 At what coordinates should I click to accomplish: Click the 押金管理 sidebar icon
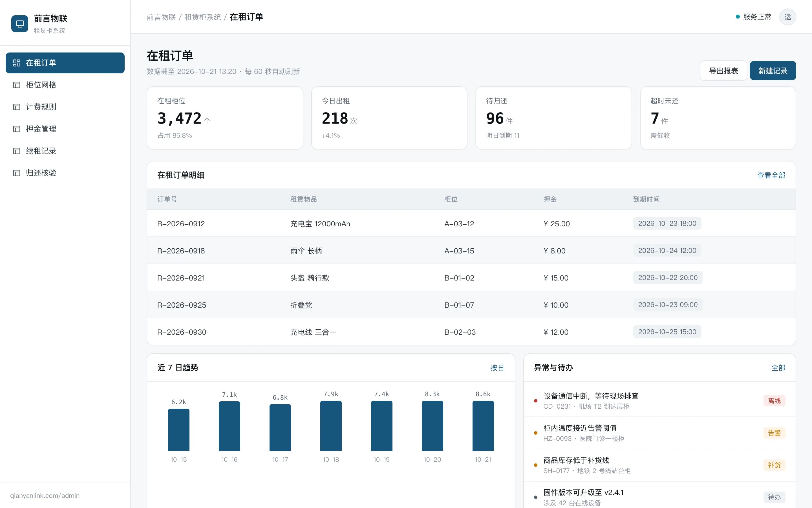pyautogui.click(x=16, y=129)
